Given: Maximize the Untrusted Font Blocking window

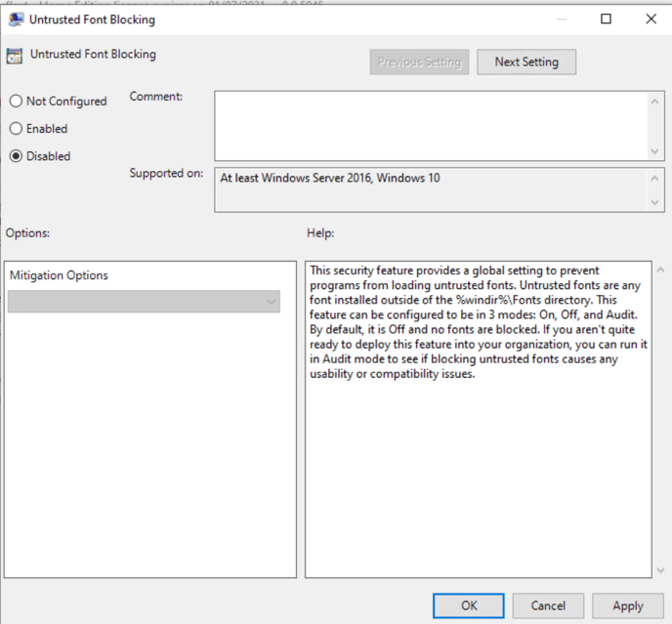Looking at the screenshot, I should 606,20.
